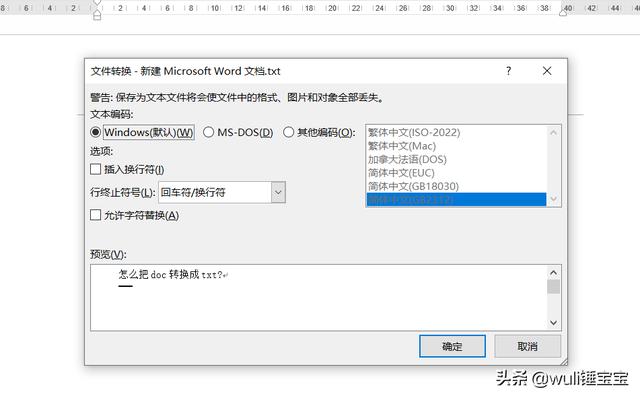Select the Windows (默认) encoding radio button
Viewport: 640px width, 398px height.
click(96, 132)
